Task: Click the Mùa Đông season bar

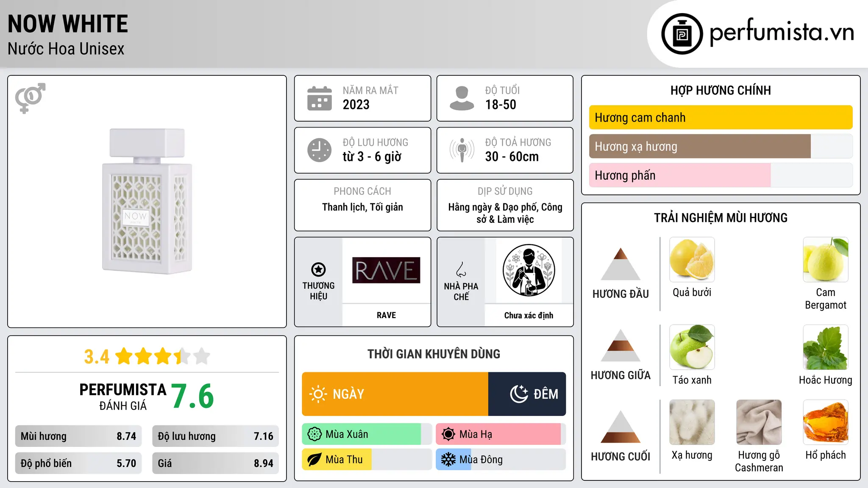Action: pyautogui.click(x=501, y=460)
